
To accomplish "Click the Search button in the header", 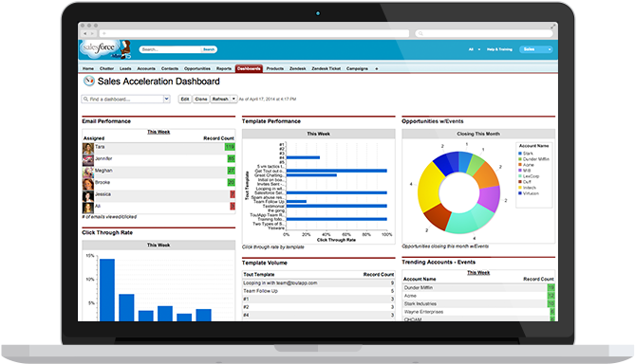I will tap(209, 49).
